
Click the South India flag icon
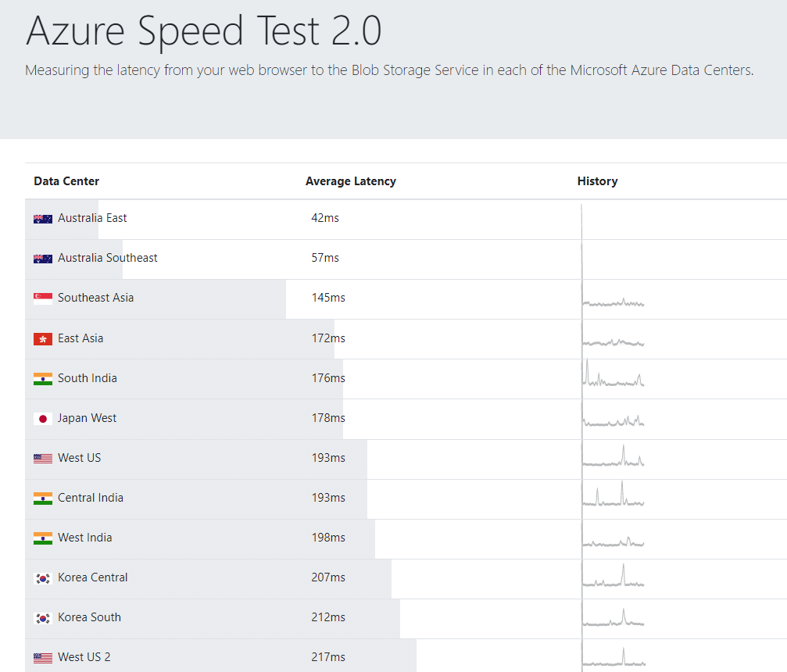point(43,379)
